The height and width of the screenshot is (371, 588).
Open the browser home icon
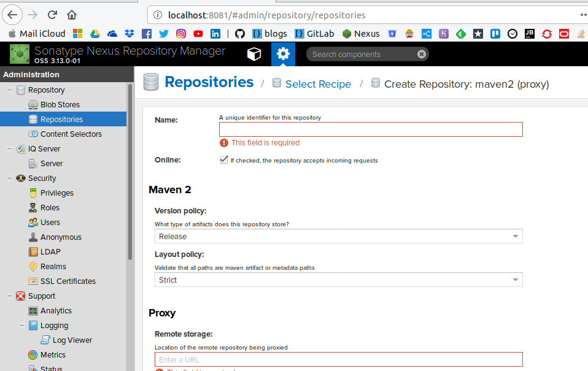point(72,15)
